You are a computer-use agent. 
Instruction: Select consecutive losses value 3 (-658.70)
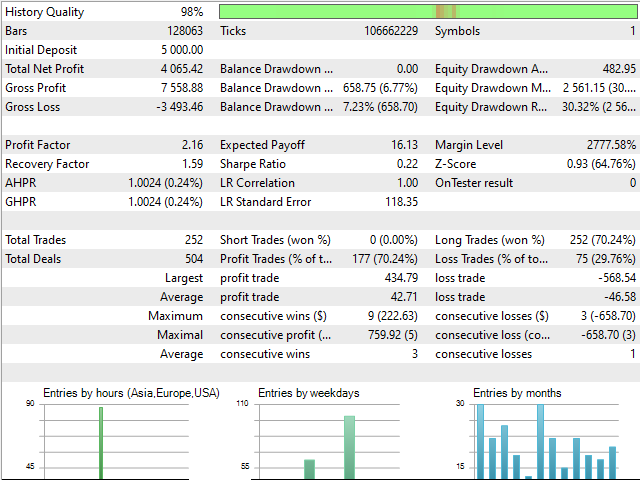pyautogui.click(x=608, y=316)
